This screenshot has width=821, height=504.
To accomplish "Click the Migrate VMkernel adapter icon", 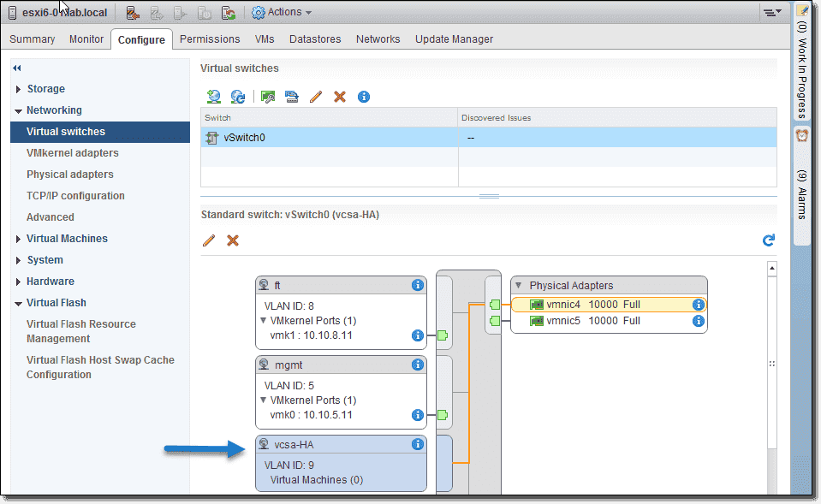I will pos(292,97).
